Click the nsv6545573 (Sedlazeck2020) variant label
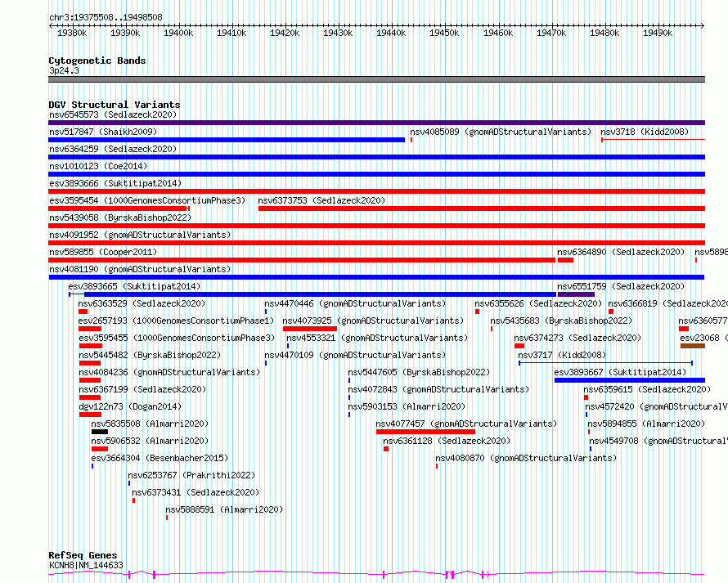The height and width of the screenshot is (583, 728). tap(113, 114)
